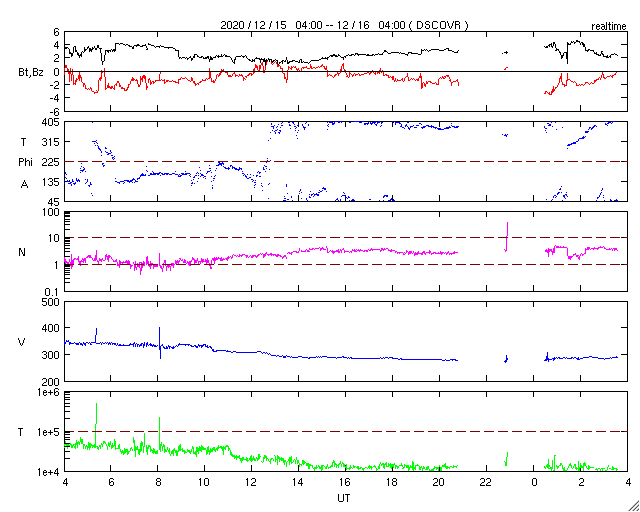The height and width of the screenshot is (512, 640).
Task: Click the 'T' label of the bottom temperature panel
Action: click(x=21, y=432)
